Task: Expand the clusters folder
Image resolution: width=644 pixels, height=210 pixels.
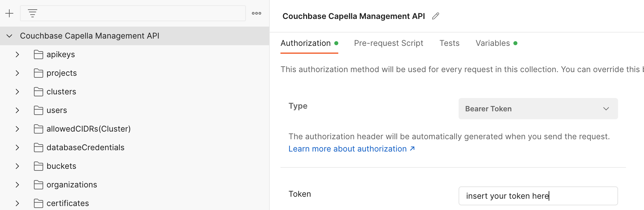Action: point(17,91)
